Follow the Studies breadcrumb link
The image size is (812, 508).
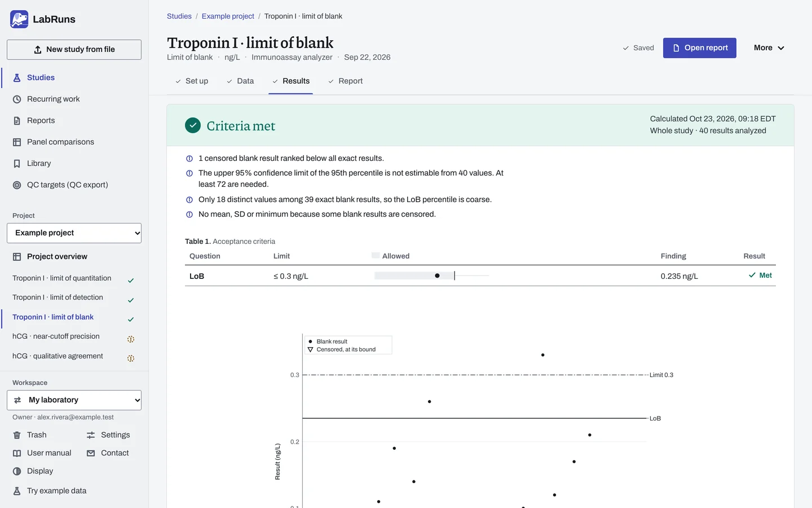pos(179,16)
